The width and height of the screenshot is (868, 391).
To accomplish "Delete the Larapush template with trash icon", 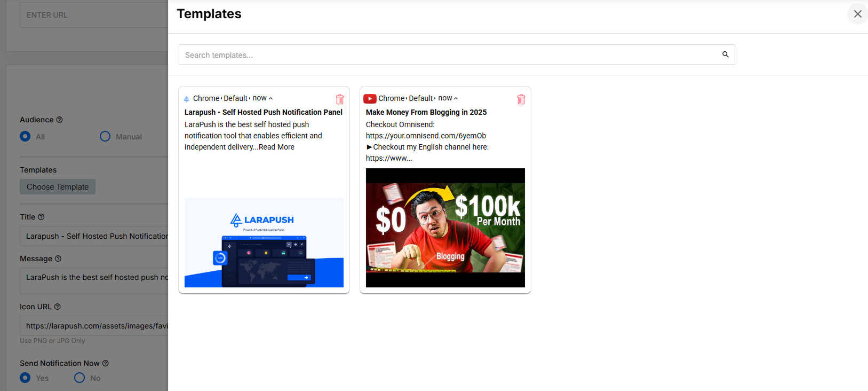I will [x=340, y=99].
